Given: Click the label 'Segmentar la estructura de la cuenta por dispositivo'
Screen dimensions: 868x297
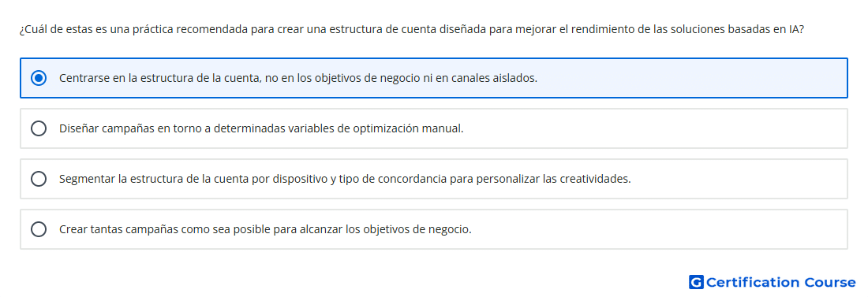Looking at the screenshot, I should [194, 179].
